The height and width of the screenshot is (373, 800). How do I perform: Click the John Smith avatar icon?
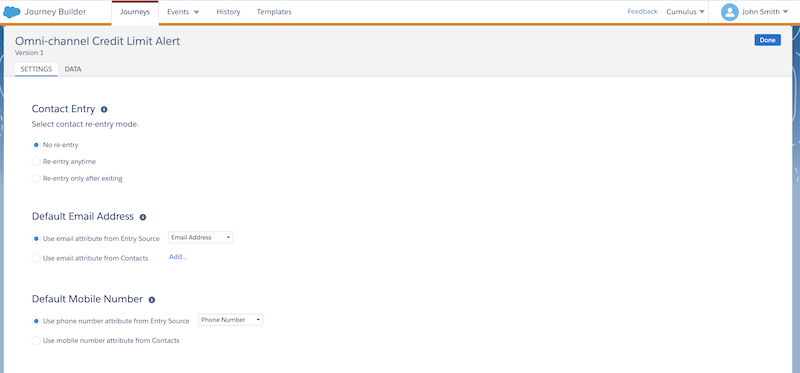pos(730,12)
